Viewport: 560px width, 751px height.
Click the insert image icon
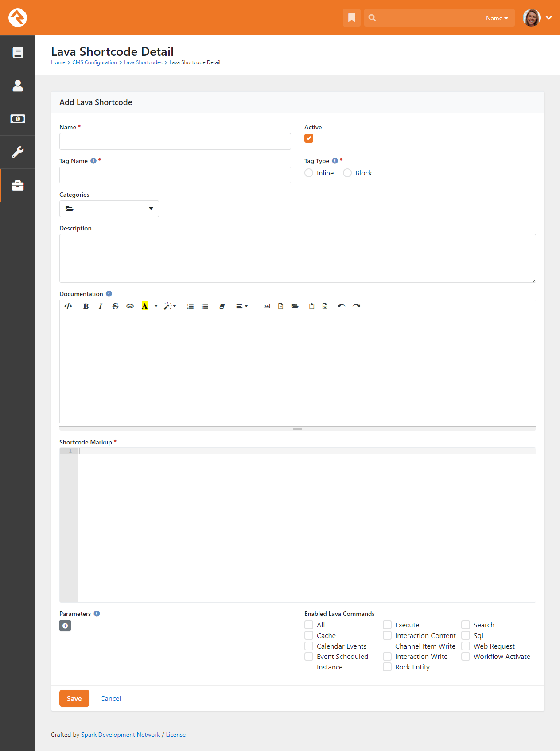click(x=267, y=306)
